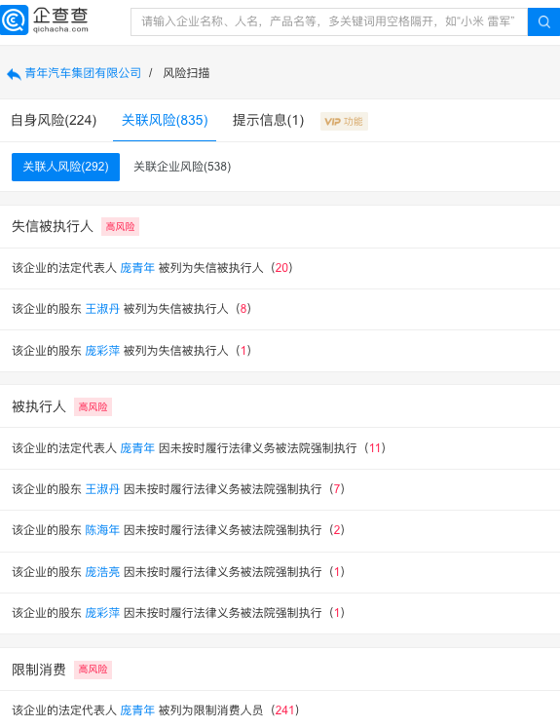Click the count 8 for 王淑丹 失信被执行人
Screen dimensions: 560x728
[x=243, y=309]
